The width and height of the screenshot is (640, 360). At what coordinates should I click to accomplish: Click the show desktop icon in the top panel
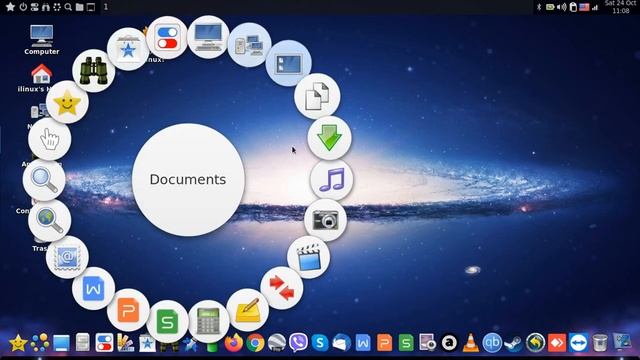91,7
